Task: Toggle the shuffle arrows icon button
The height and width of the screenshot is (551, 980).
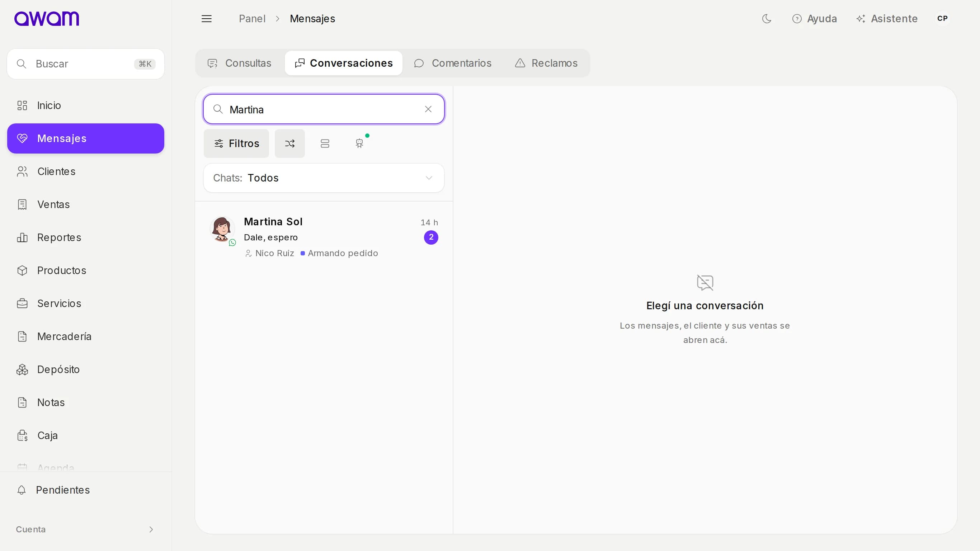Action: tap(289, 143)
